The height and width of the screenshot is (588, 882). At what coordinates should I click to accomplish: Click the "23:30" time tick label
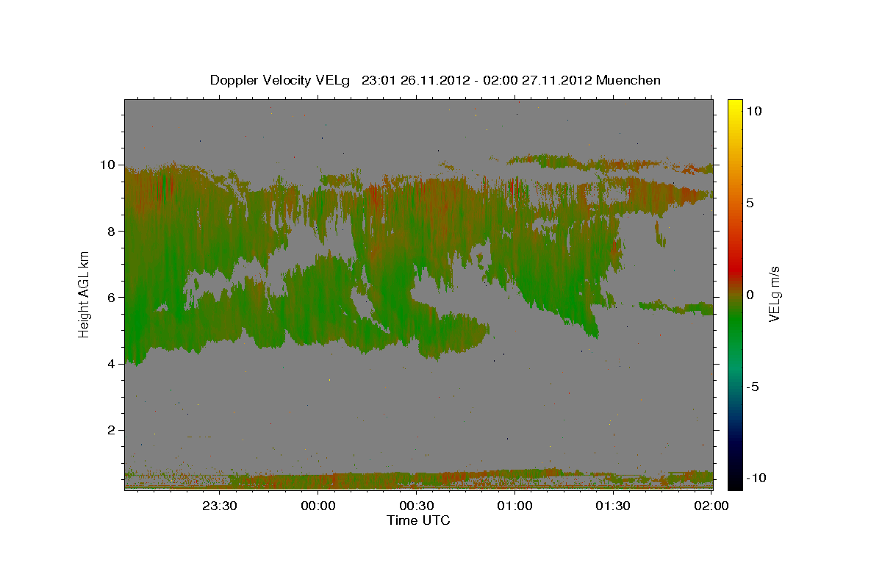pyautogui.click(x=220, y=506)
